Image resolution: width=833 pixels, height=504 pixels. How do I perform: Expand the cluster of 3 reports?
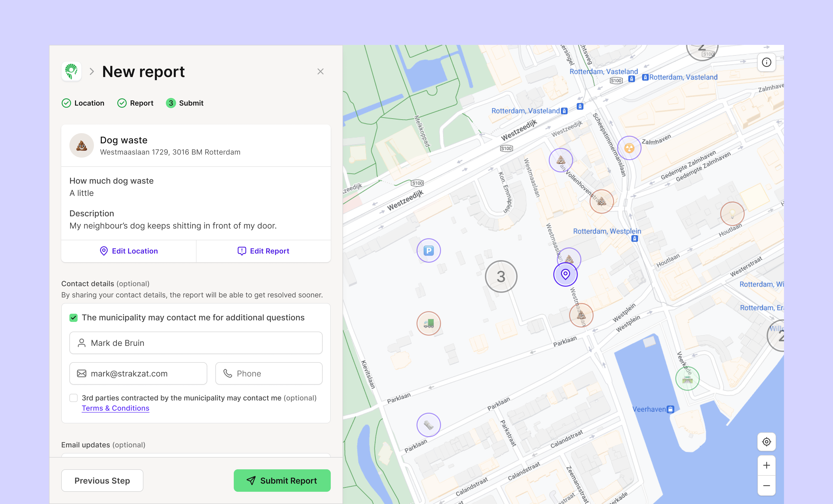(501, 277)
